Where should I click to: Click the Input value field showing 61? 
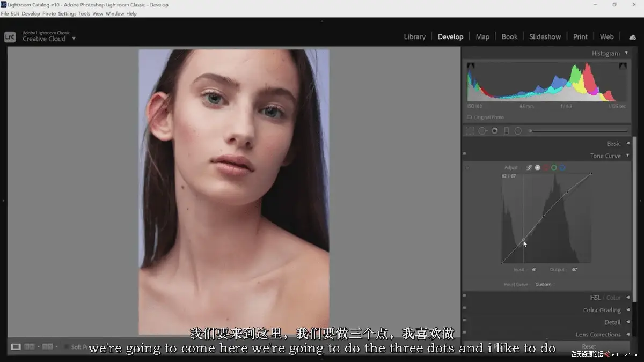pos(535,270)
